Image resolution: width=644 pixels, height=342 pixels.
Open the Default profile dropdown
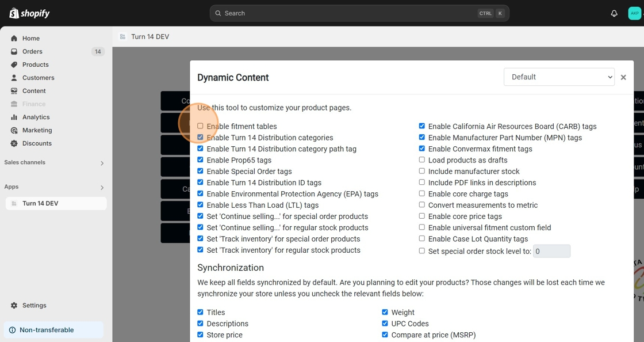559,77
